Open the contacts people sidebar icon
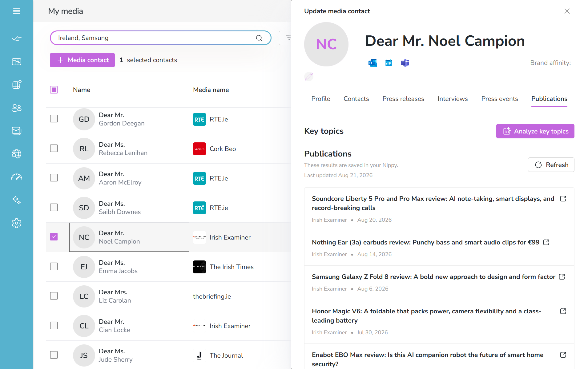This screenshot has width=588, height=369. pyautogui.click(x=17, y=108)
